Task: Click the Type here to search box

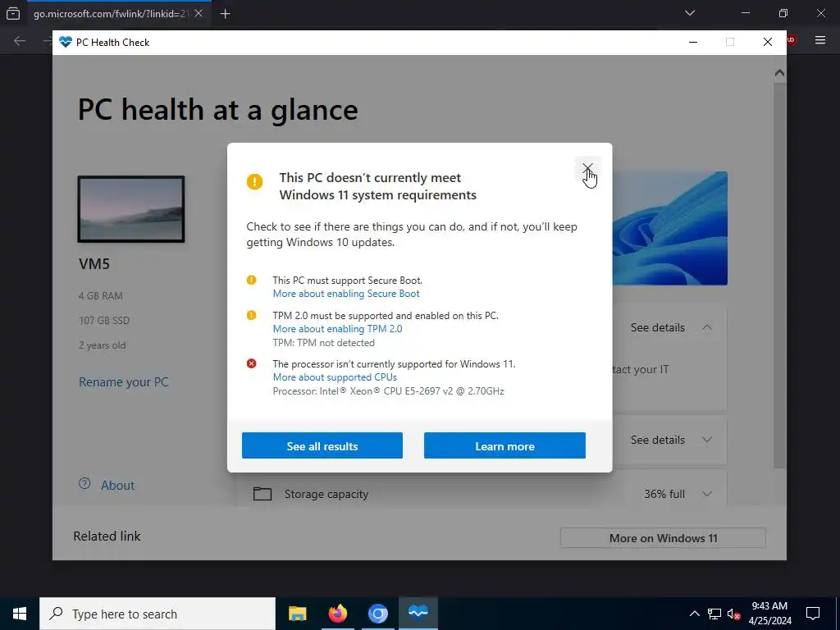Action: pos(157,614)
